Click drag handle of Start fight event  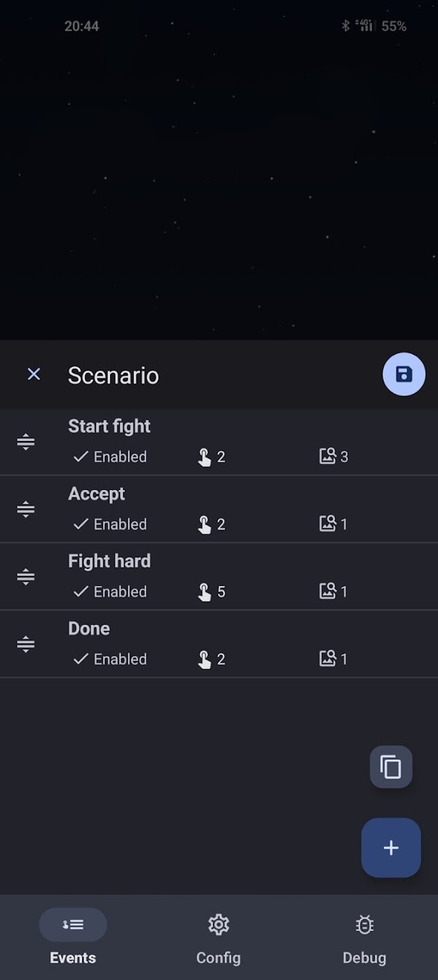point(26,442)
